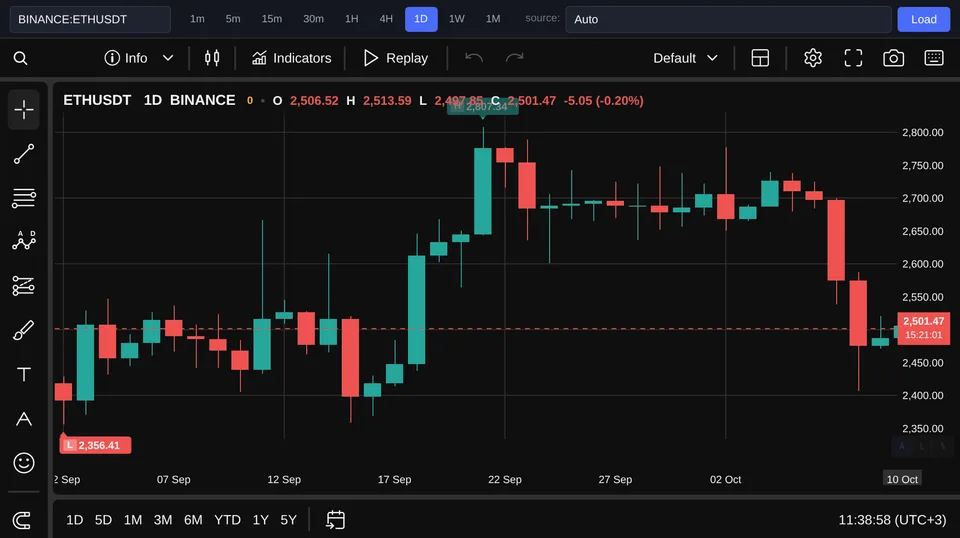Image resolution: width=960 pixels, height=538 pixels.
Task: Switch to the 1m interval
Action: tap(197, 19)
